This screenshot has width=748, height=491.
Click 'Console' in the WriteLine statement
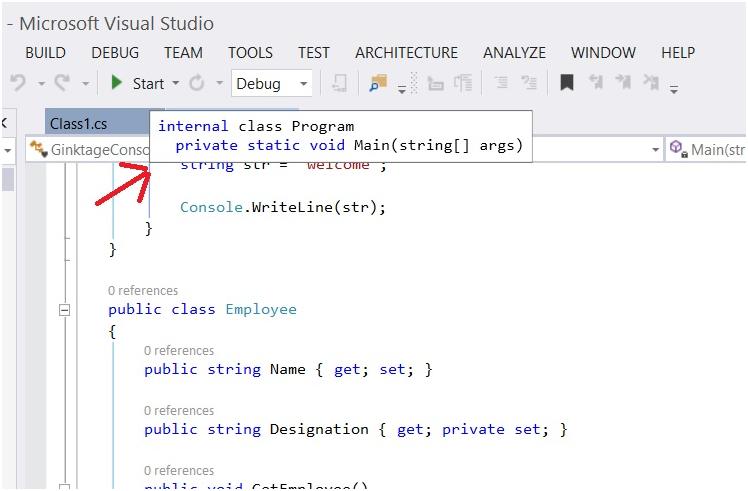[211, 207]
